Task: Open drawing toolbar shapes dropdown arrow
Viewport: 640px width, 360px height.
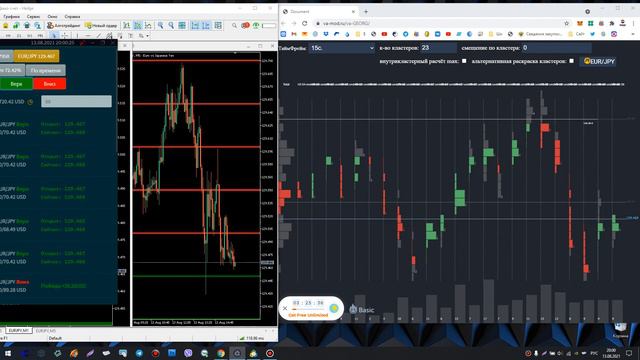Action: (147, 36)
